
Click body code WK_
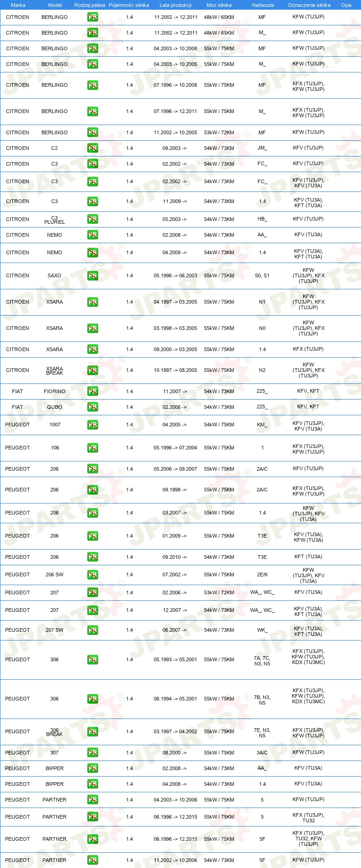tap(262, 630)
